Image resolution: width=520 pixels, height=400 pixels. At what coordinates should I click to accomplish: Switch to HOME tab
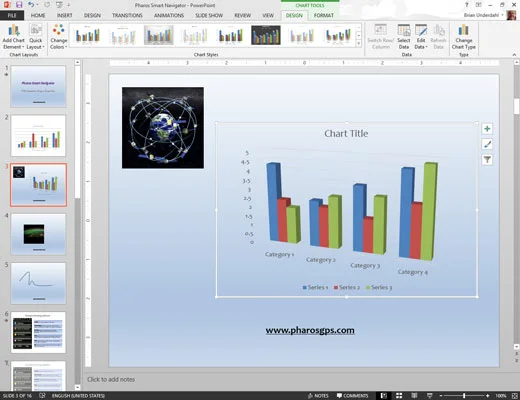[x=38, y=15]
